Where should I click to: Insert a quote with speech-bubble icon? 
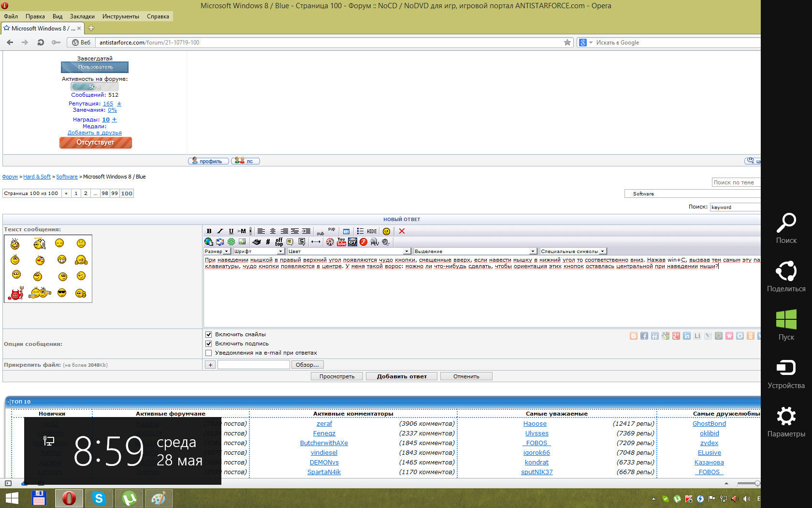[x=290, y=241]
